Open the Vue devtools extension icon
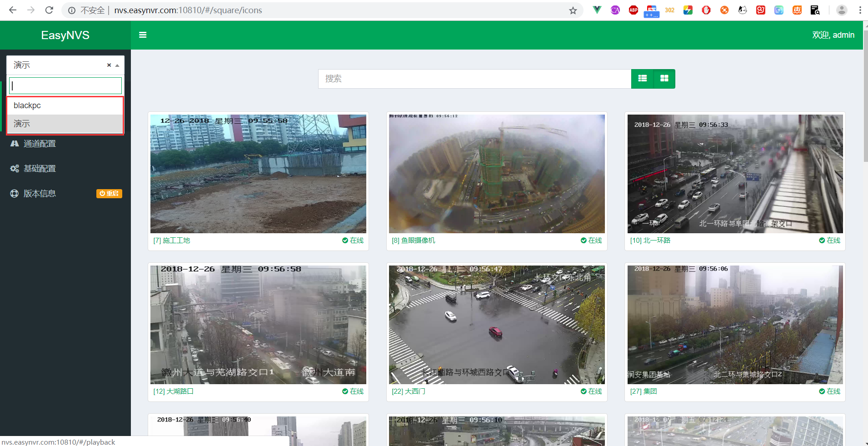This screenshot has height=446, width=868. point(597,10)
